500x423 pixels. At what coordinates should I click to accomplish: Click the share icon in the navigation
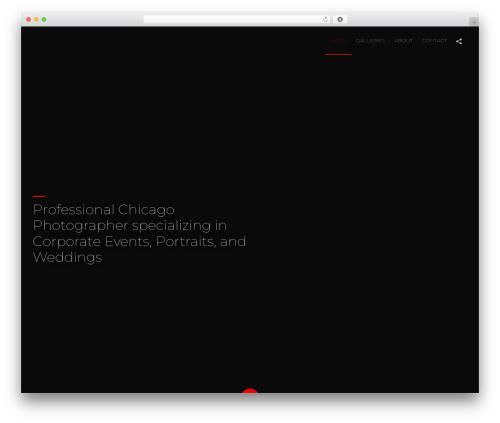click(x=459, y=41)
